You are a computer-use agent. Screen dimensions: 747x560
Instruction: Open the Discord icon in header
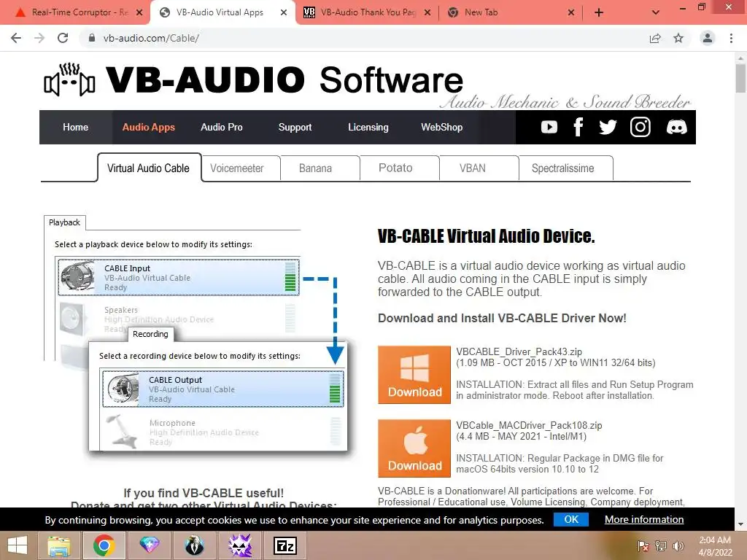pos(676,127)
